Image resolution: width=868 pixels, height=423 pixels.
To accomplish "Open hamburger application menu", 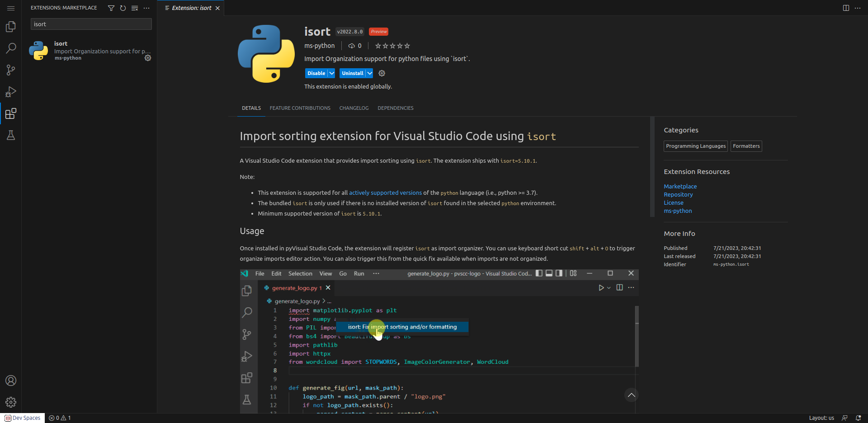I will point(11,8).
